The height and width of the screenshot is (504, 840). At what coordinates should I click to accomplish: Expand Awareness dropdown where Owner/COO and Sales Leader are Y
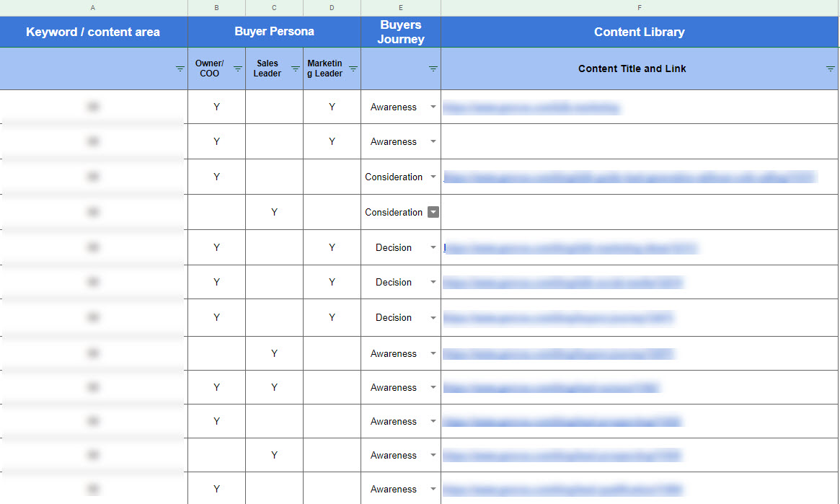(x=433, y=387)
